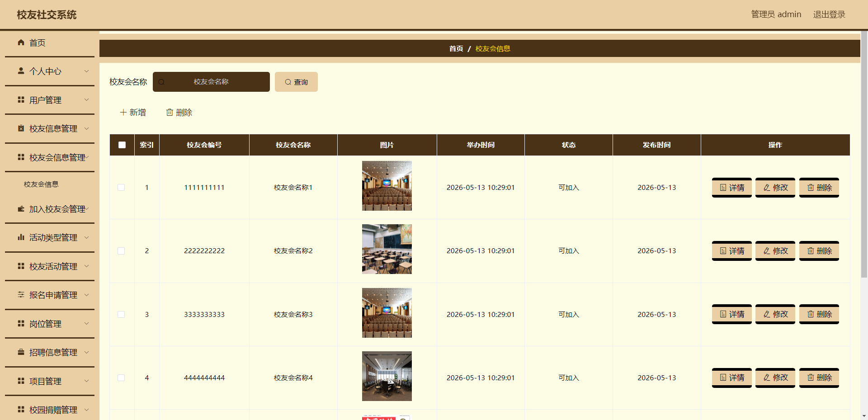Click the trash icon in row 1111111111 删除 button
The width and height of the screenshot is (868, 420).
(811, 188)
